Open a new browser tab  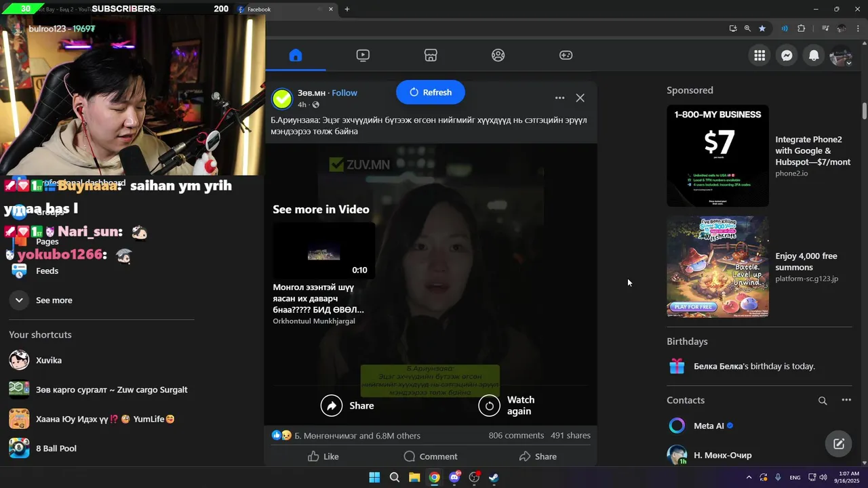[347, 9]
